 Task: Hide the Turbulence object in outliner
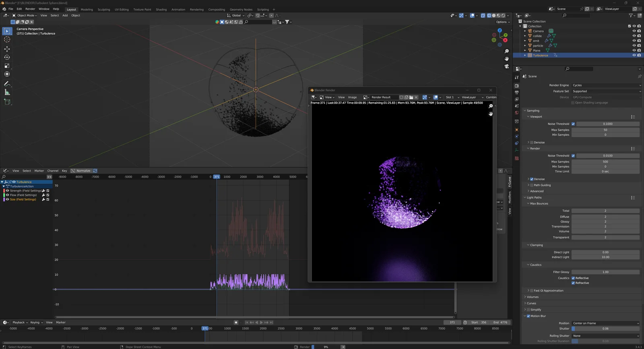[x=634, y=55]
